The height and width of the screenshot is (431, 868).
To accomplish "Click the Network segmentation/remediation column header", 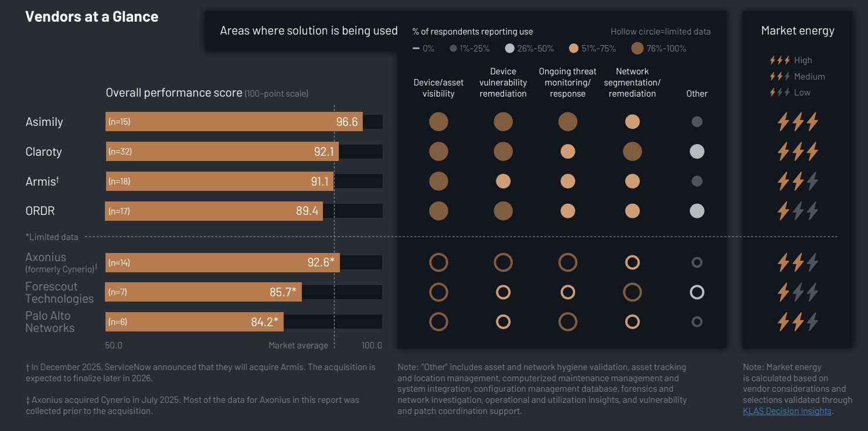I will point(632,83).
